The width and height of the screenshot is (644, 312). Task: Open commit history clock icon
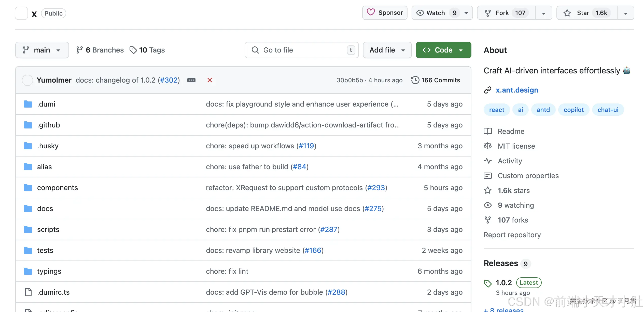[415, 80]
